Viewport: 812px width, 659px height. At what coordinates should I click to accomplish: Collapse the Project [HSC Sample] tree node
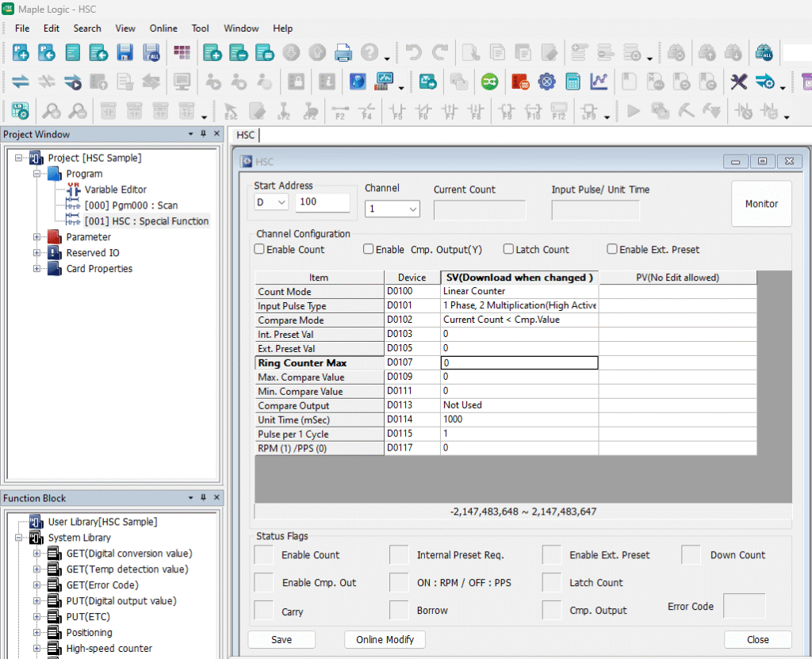pos(19,158)
